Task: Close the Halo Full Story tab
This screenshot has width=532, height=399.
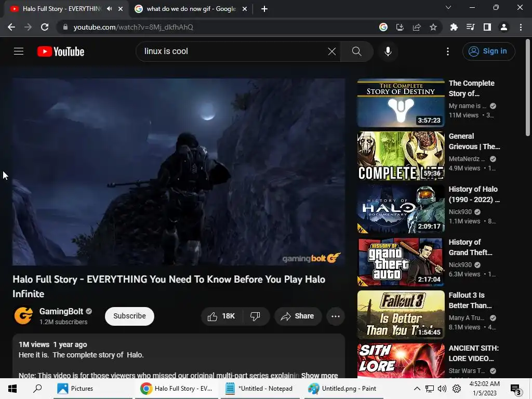Action: 121,9
